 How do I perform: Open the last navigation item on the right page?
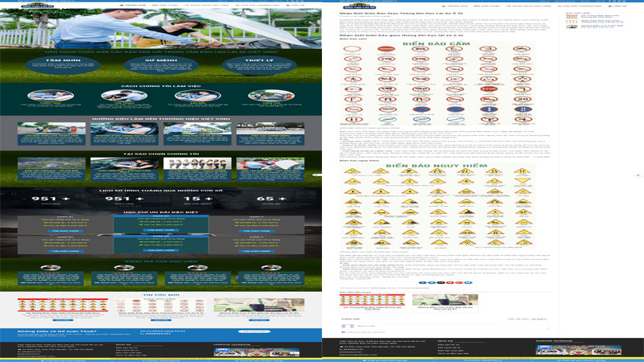pos(617,6)
